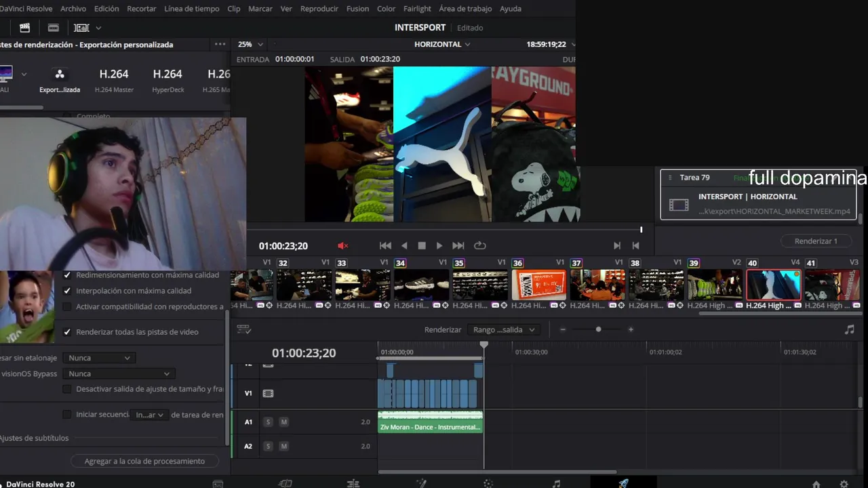
Task: Open the Reproducir menu
Action: [319, 9]
